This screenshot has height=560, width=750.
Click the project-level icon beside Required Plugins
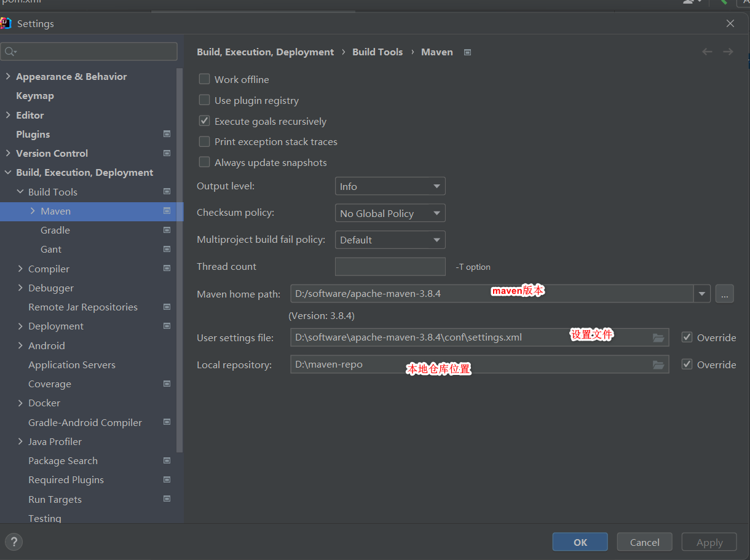(167, 479)
